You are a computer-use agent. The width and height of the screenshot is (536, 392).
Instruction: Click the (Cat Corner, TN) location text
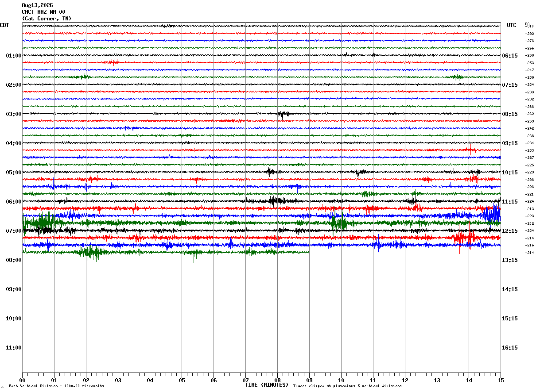coord(47,19)
